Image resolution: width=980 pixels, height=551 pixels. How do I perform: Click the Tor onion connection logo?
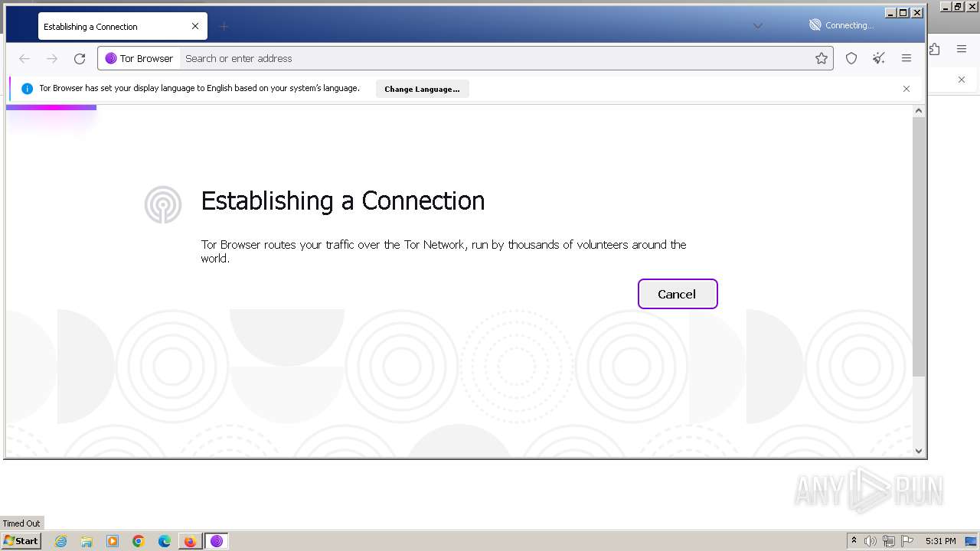click(163, 204)
